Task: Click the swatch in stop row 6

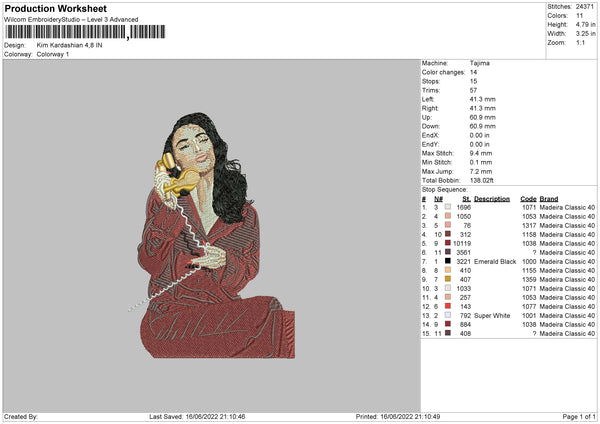Action: click(x=448, y=252)
